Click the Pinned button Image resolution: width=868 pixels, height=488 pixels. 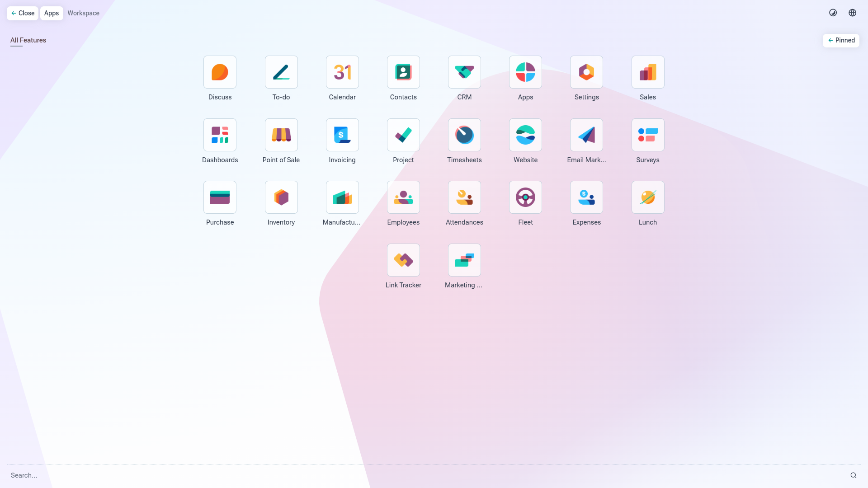click(x=841, y=40)
